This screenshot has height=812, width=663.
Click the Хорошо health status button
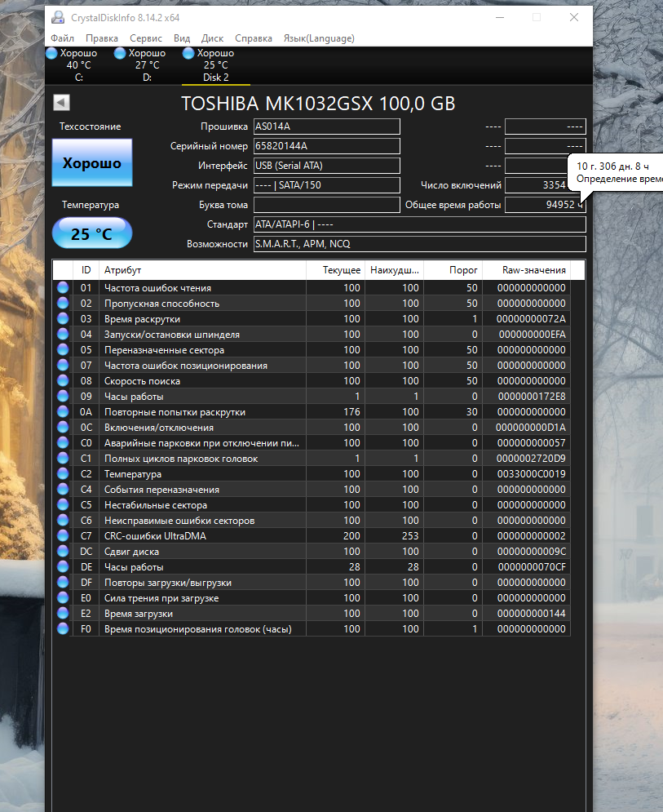[91, 163]
